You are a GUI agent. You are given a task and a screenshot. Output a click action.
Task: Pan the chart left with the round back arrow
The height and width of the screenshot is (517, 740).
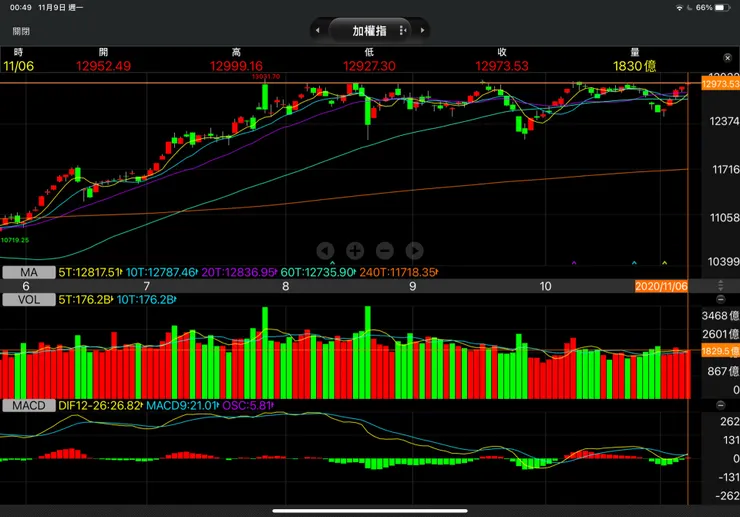[x=325, y=251]
